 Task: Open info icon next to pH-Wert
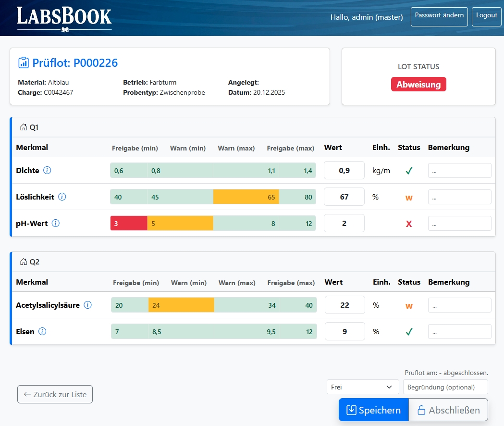pyautogui.click(x=56, y=223)
